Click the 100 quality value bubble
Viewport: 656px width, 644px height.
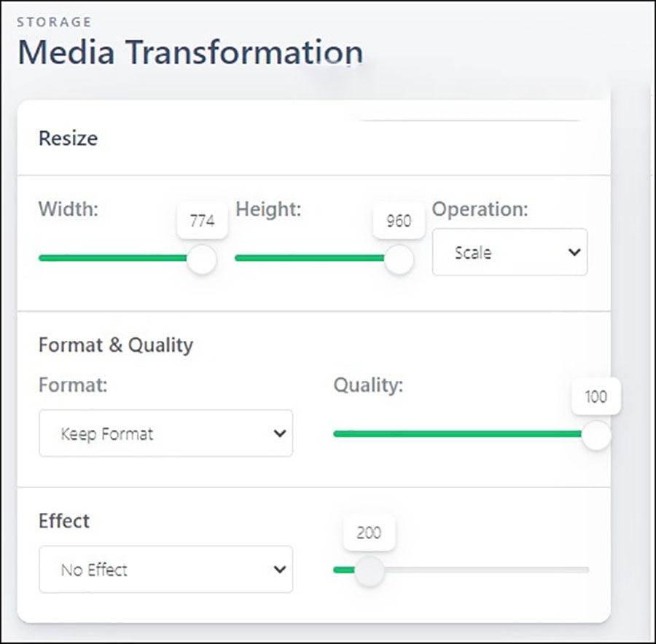[596, 397]
